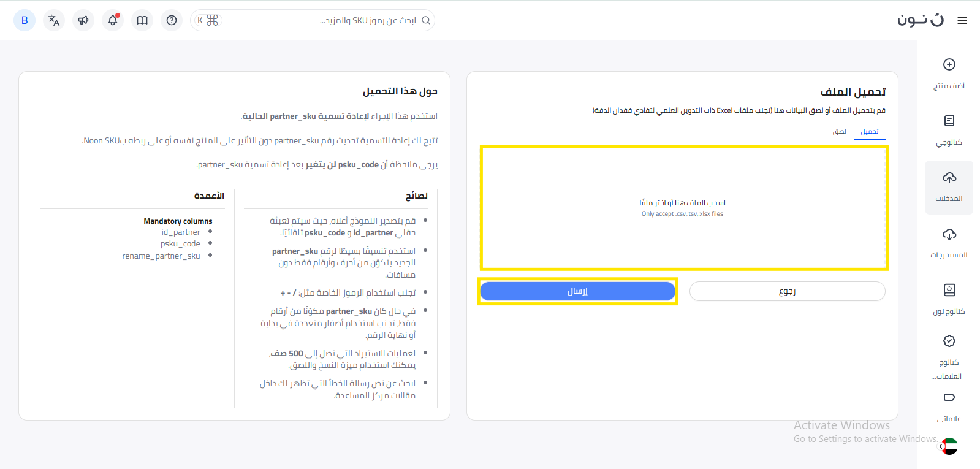Click the announcements megaphone icon
The width and height of the screenshot is (980, 469).
[83, 20]
